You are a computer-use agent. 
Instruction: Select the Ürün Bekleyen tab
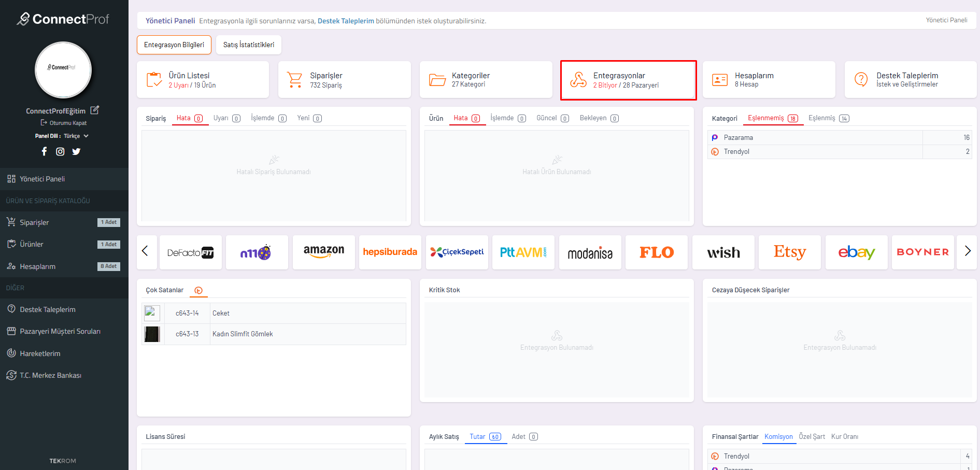(x=599, y=118)
